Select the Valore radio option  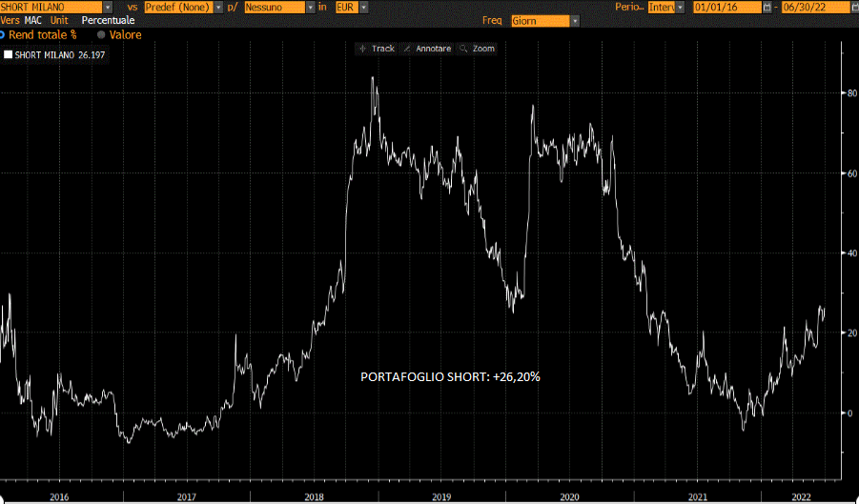pos(101,35)
